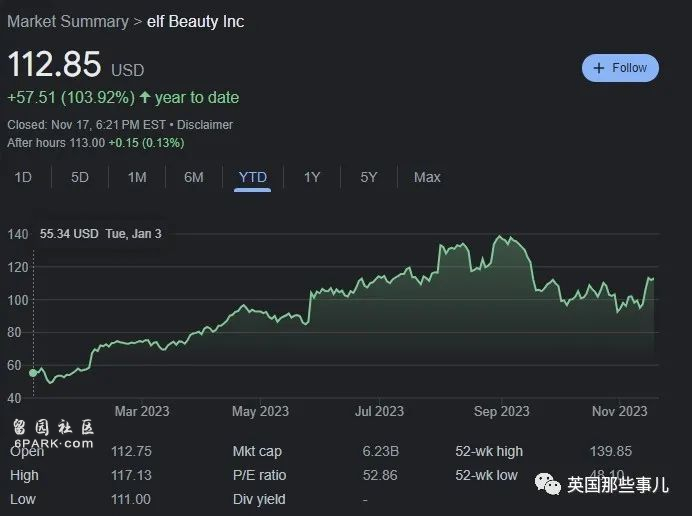
Task: Click the Mkt cap value 6.23B
Action: 381,451
